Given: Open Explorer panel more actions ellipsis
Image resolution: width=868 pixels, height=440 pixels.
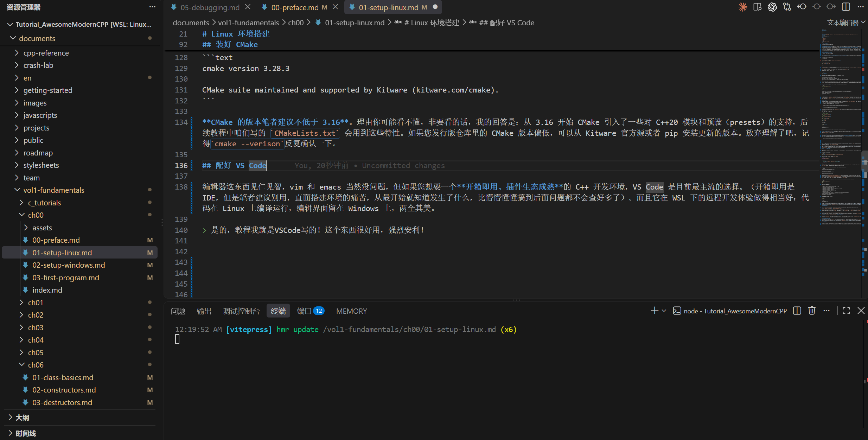Looking at the screenshot, I should [x=152, y=7].
